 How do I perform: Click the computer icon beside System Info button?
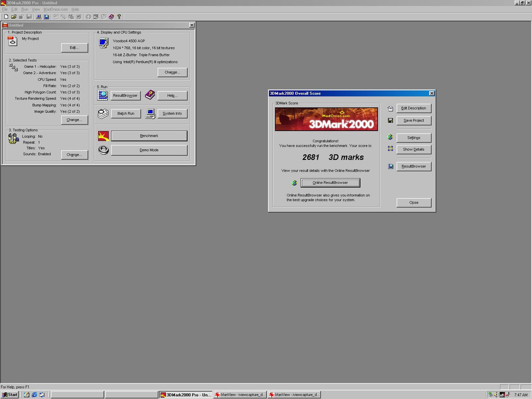click(150, 114)
